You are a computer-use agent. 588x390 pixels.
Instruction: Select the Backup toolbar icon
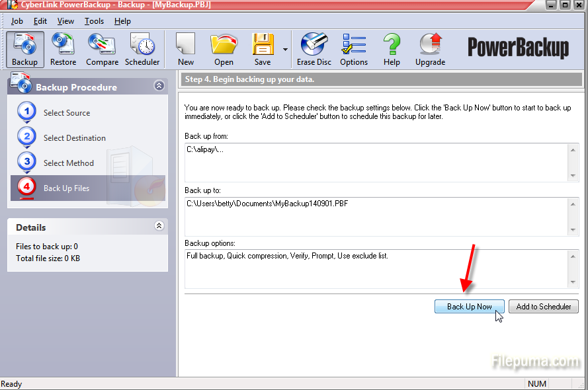[24, 49]
